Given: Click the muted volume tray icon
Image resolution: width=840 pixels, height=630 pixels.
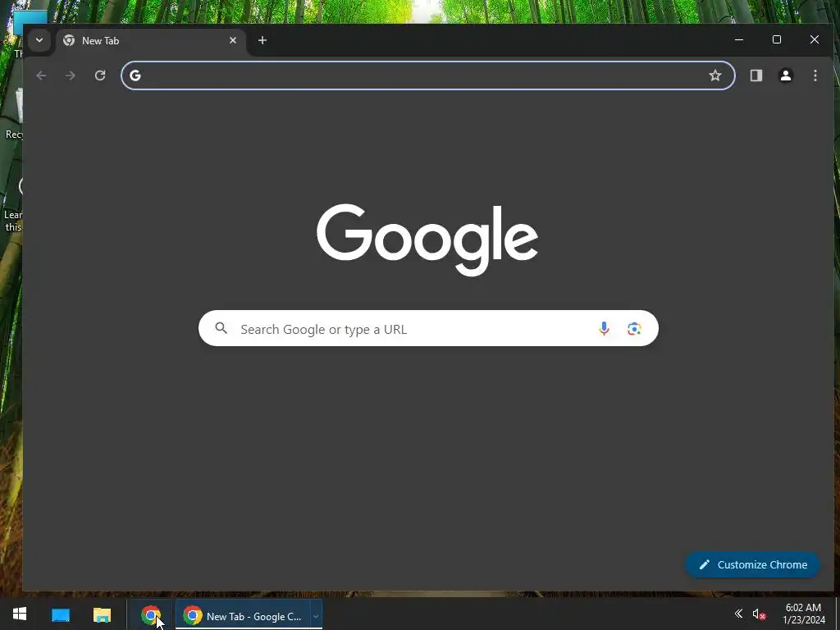Looking at the screenshot, I should coord(759,614).
